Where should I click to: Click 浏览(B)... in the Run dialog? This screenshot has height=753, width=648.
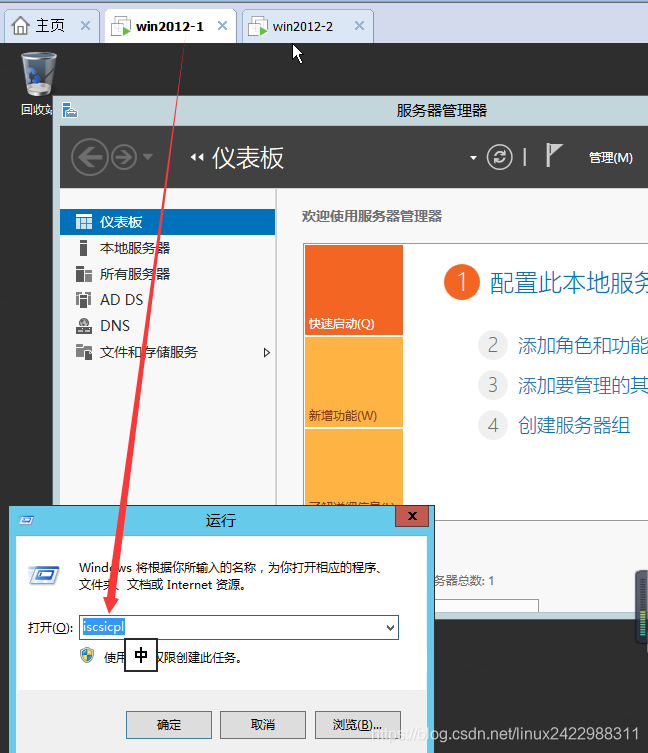(357, 725)
